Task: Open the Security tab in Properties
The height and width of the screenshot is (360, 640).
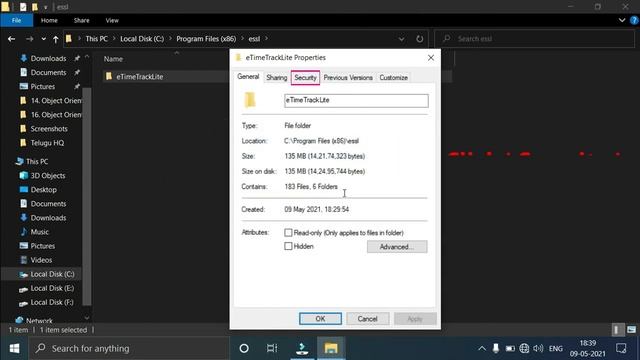Action: pyautogui.click(x=305, y=78)
